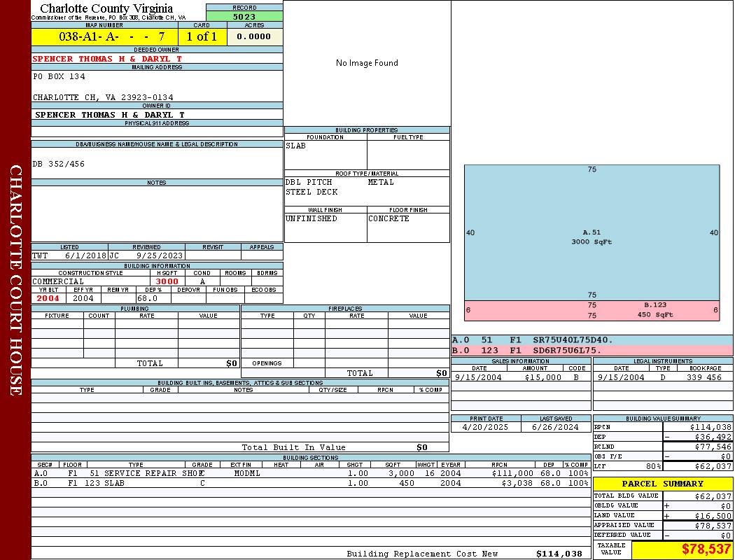Click the book page 339 456 entry
Viewport: 735px width, 560px height.
tap(703, 377)
